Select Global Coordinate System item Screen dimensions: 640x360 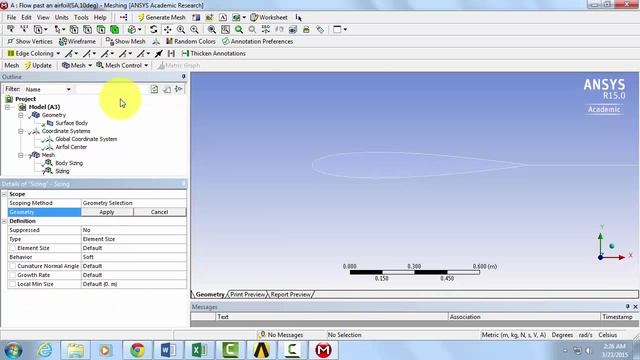(x=86, y=139)
